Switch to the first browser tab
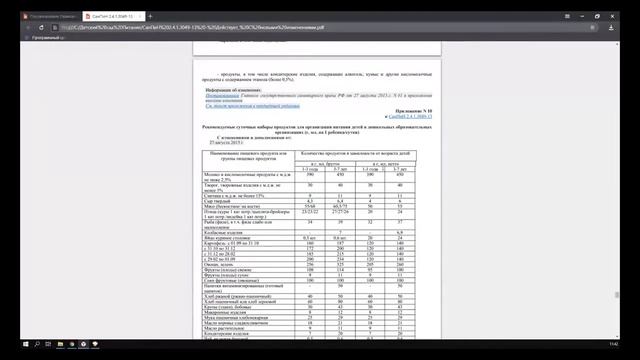 tap(50, 16)
